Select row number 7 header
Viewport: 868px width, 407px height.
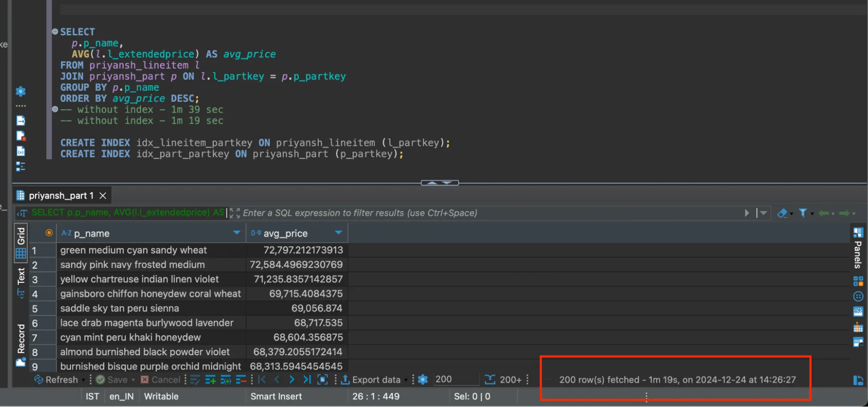point(43,338)
